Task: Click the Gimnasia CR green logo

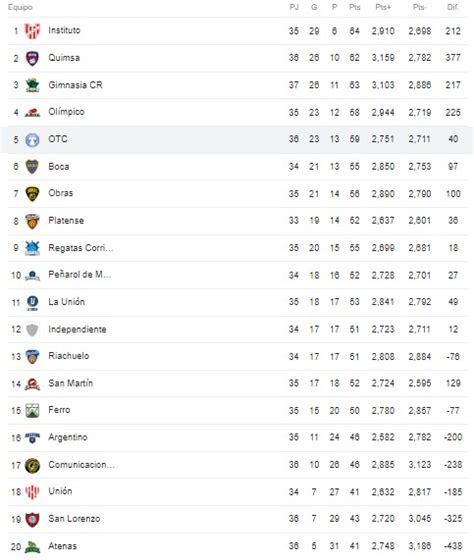Action: pyautogui.click(x=32, y=85)
